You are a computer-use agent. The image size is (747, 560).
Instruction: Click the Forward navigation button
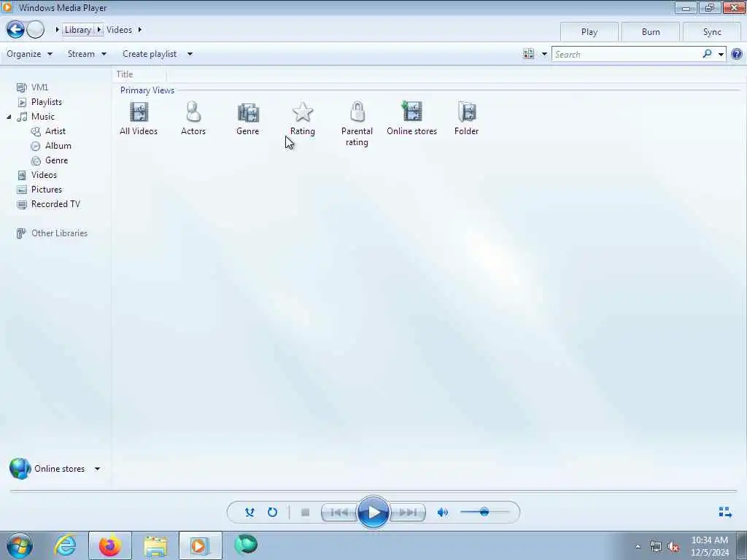(35, 29)
